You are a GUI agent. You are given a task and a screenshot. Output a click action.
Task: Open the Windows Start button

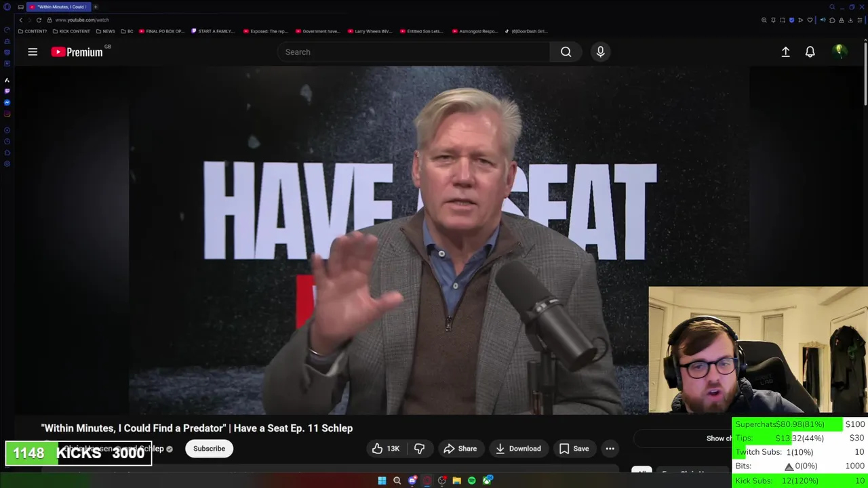tap(382, 481)
